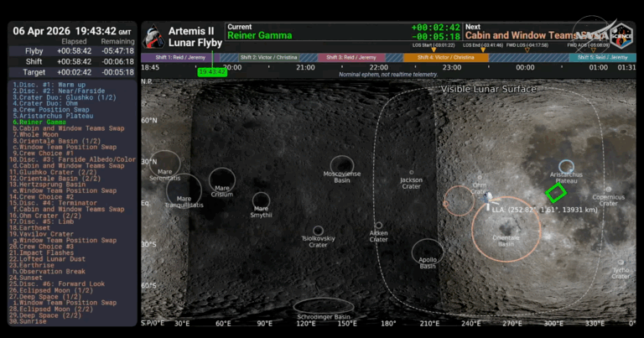The image size is (644, 338).
Task: Click the 22:00 mark on timeline
Action: [378, 67]
